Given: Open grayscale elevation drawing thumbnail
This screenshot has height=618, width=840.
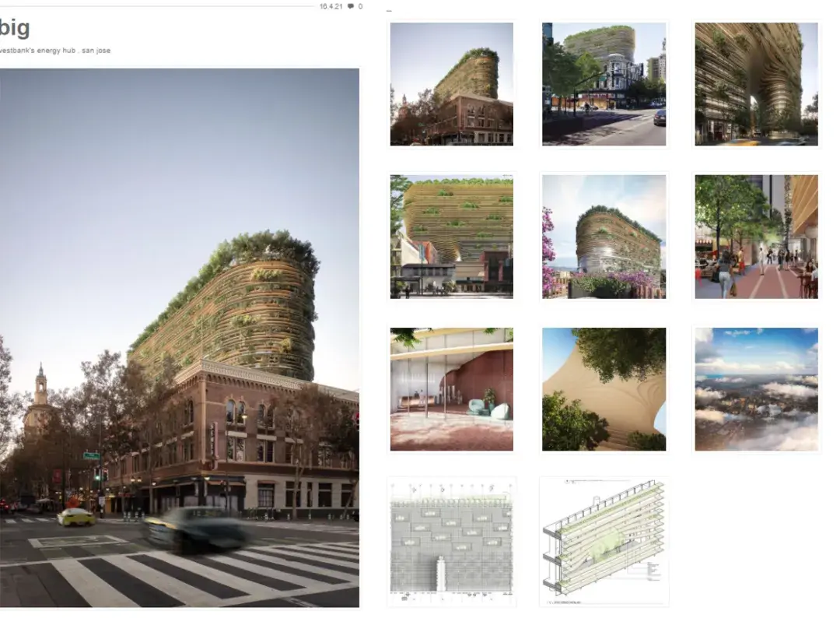Looking at the screenshot, I should coord(452,542).
